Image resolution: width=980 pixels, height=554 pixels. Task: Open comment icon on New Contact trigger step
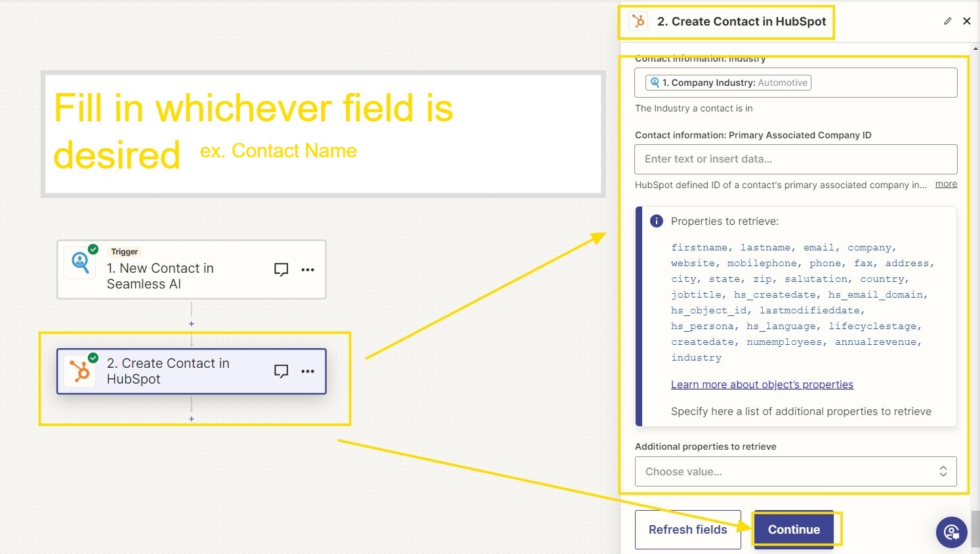[281, 269]
